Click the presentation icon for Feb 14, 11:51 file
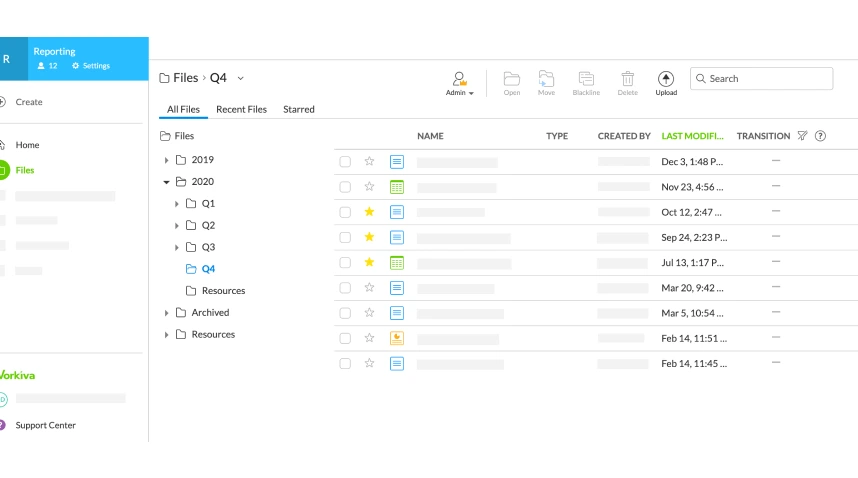 [x=397, y=338]
